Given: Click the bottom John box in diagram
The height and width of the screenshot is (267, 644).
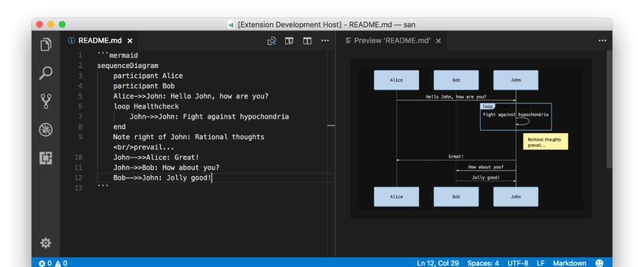Looking at the screenshot, I should [515, 197].
